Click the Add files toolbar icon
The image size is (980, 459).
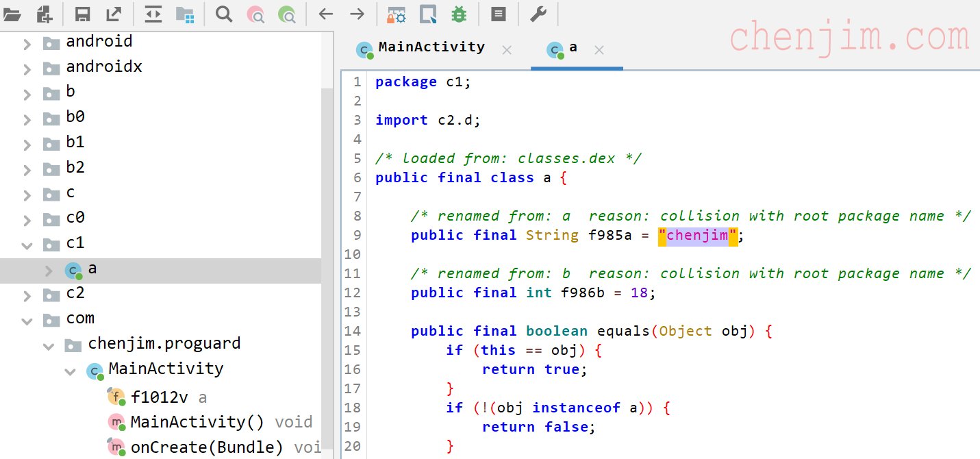pos(44,14)
